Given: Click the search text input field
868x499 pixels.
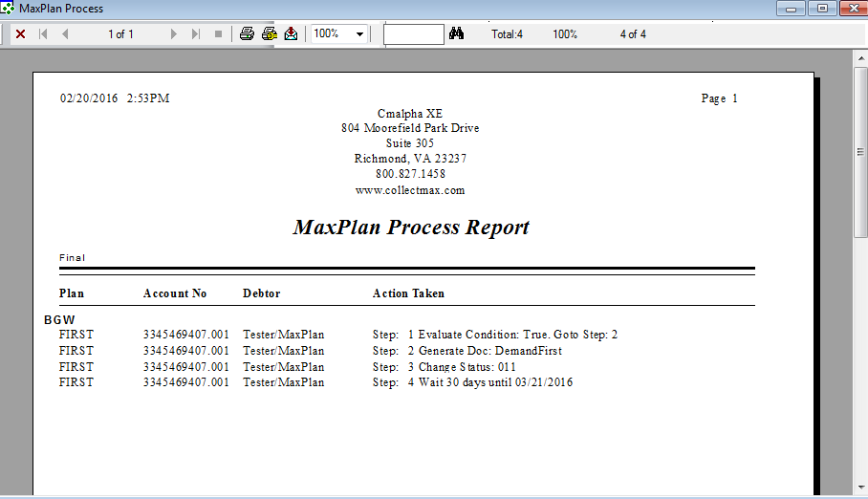Looking at the screenshot, I should coord(413,34).
